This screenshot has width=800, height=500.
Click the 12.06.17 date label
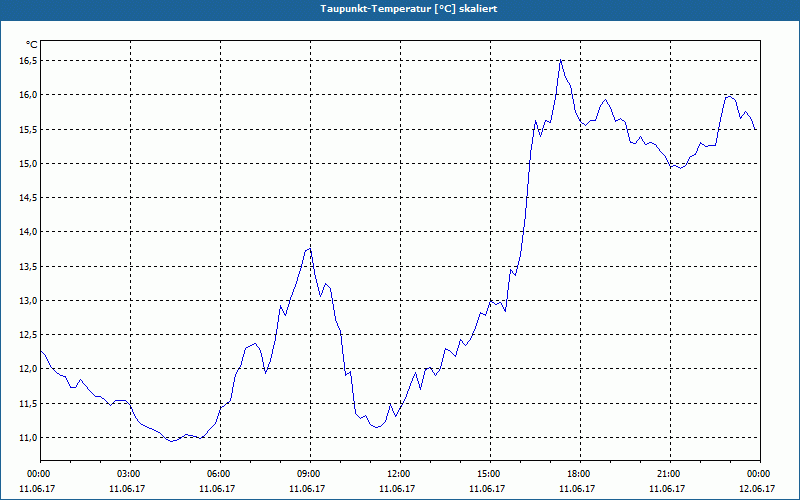click(757, 489)
